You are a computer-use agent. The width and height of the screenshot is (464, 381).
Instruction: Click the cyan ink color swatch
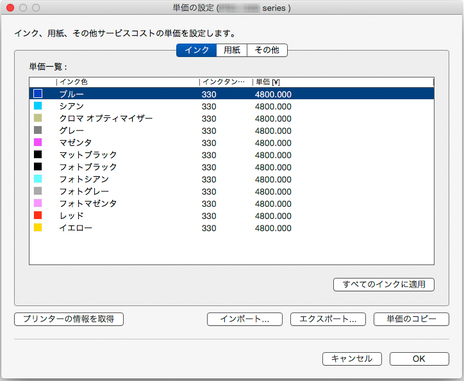[38, 106]
